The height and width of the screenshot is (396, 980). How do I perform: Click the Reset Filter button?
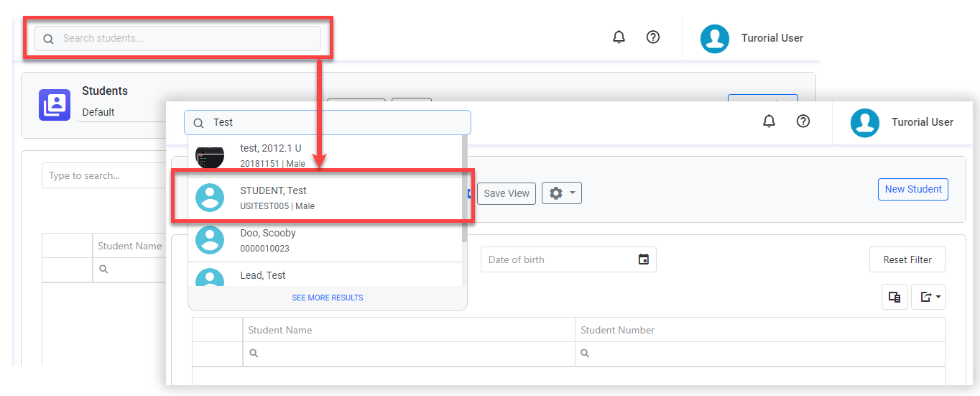(x=907, y=259)
